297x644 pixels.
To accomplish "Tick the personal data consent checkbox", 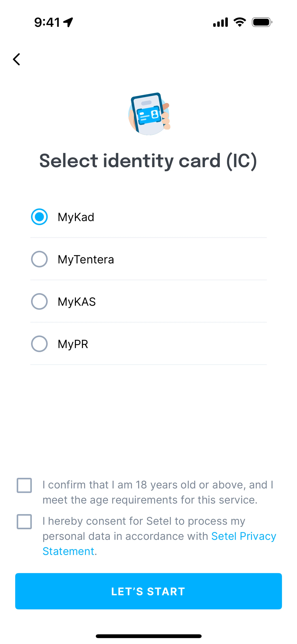I will click(24, 521).
